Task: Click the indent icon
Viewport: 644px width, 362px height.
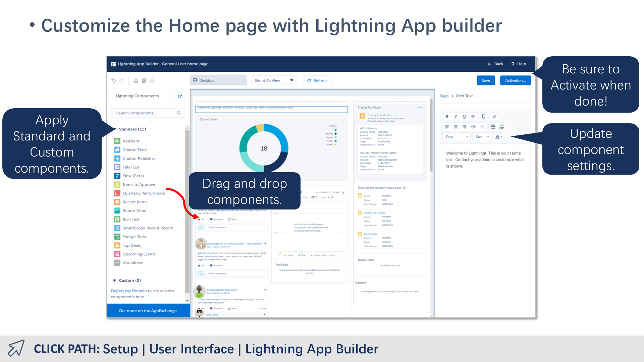Action: tap(473, 127)
